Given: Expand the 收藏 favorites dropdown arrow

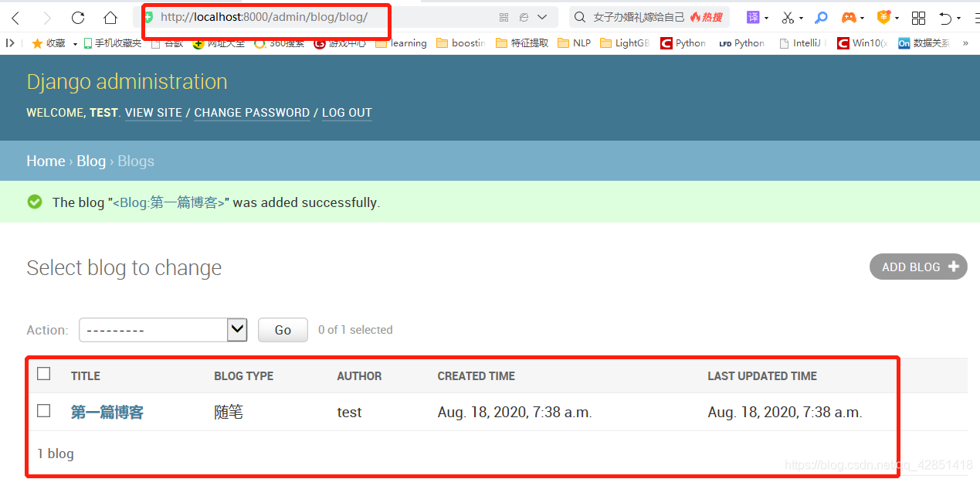Looking at the screenshot, I should click(x=75, y=44).
